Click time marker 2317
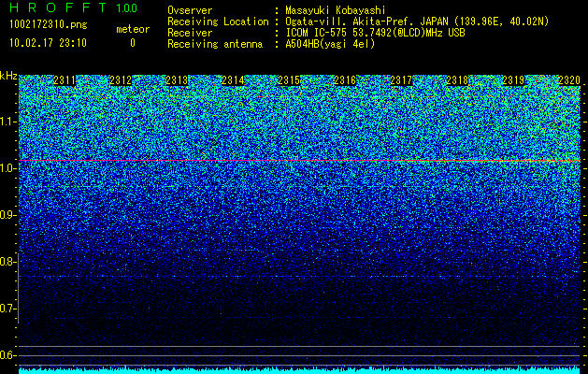Viewport: 588px width, 374px height. 401,80
